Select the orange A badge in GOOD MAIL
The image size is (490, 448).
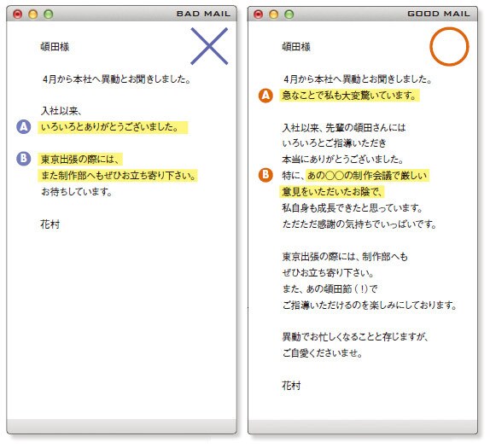(x=265, y=95)
